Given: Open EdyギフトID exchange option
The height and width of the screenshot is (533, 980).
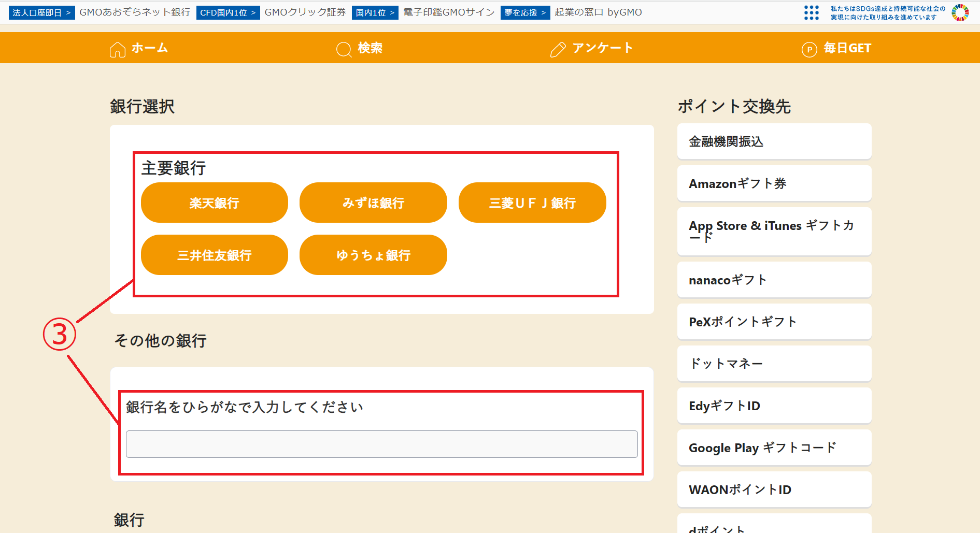Looking at the screenshot, I should [774, 406].
